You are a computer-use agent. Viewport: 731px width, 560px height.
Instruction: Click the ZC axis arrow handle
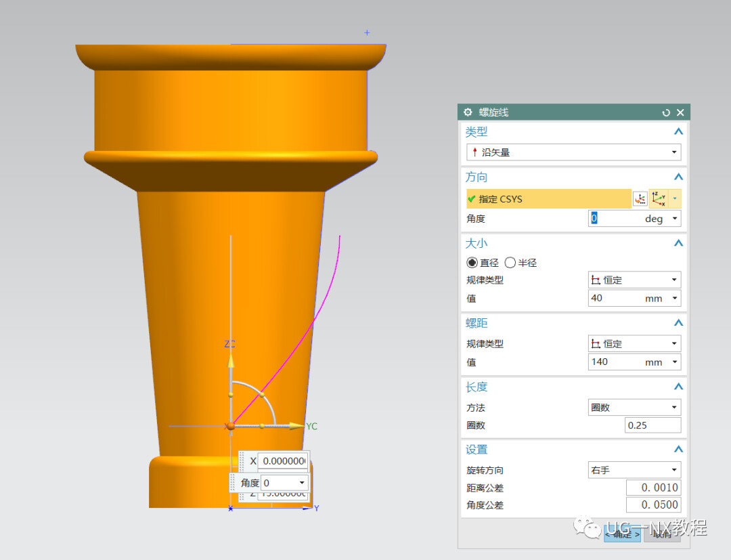(230, 362)
